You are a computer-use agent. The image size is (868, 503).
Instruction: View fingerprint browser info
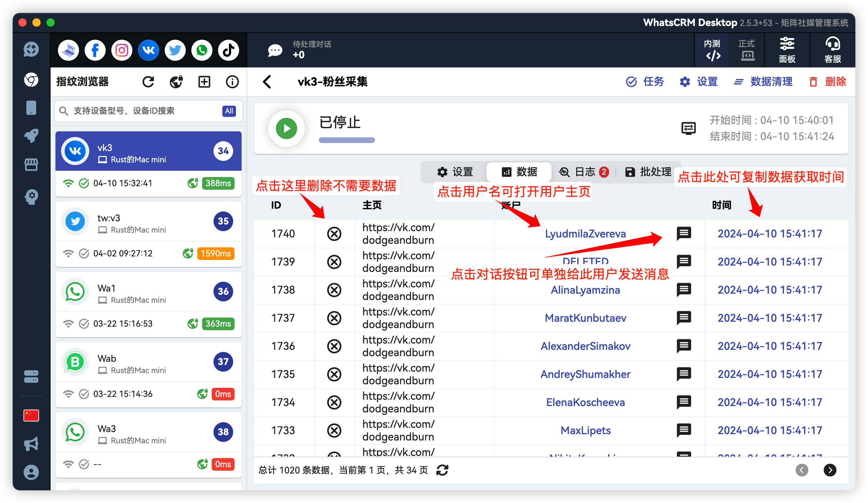tap(232, 81)
